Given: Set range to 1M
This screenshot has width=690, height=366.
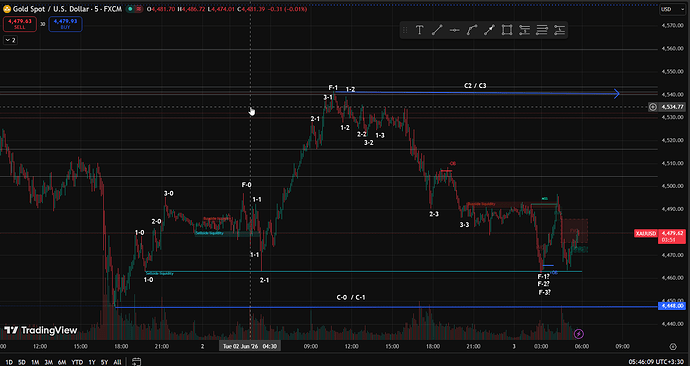Looking at the screenshot, I should (35, 362).
